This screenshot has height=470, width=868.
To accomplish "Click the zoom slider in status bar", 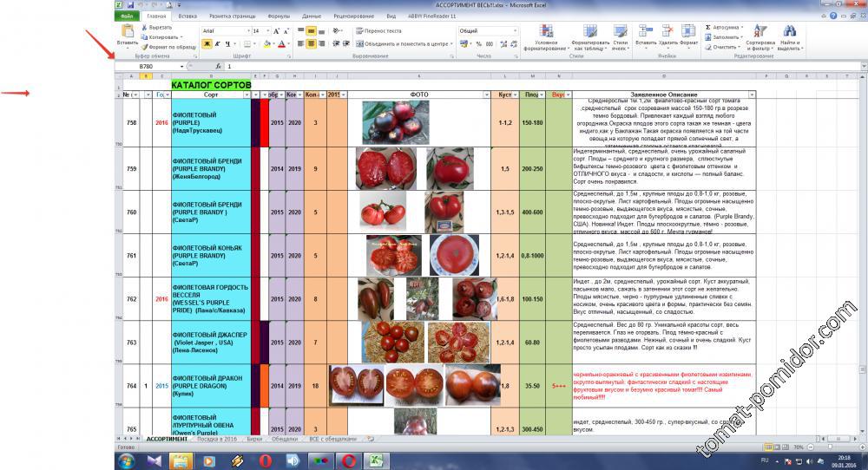I will (829, 447).
